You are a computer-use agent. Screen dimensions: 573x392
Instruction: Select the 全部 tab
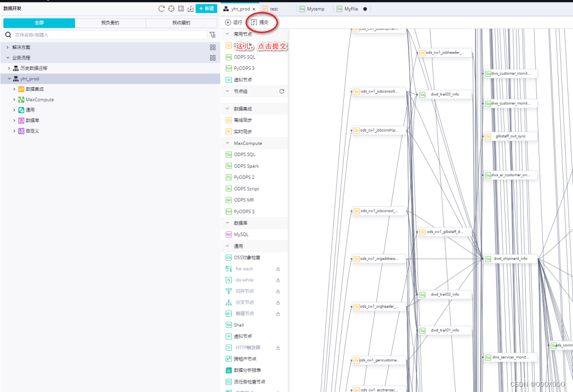(x=39, y=23)
